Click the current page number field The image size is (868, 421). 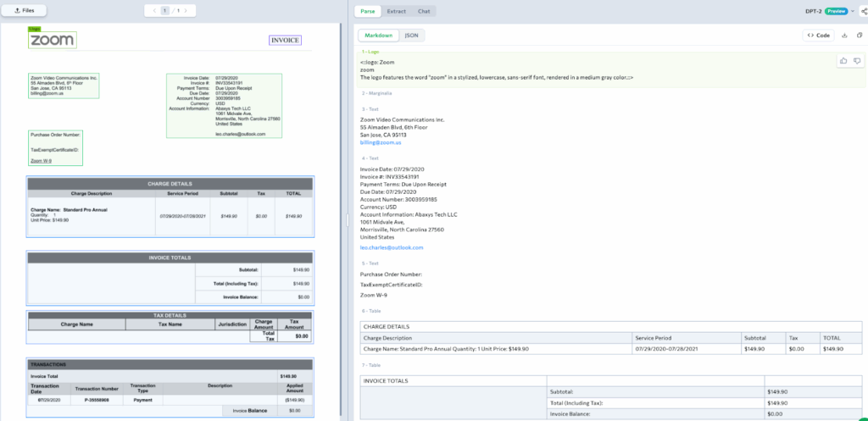point(165,11)
